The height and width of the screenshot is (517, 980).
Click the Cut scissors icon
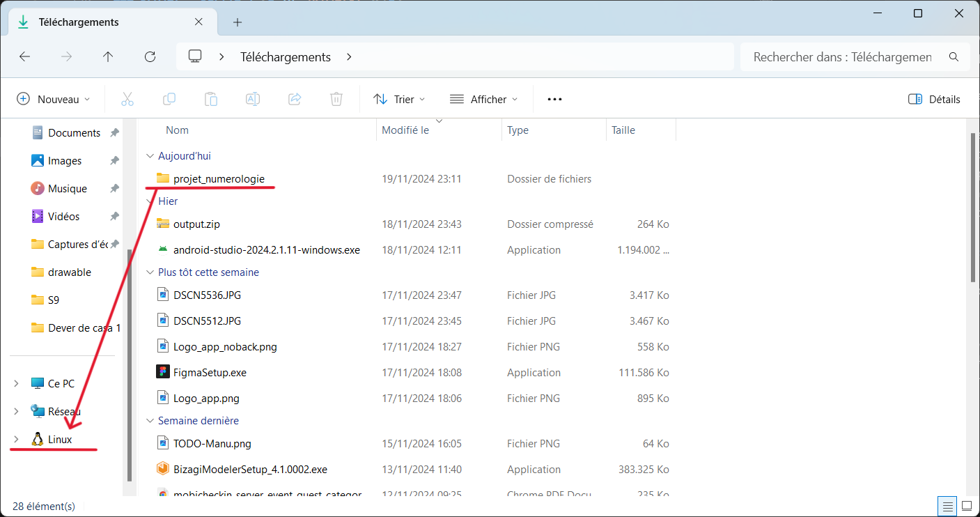pos(127,99)
